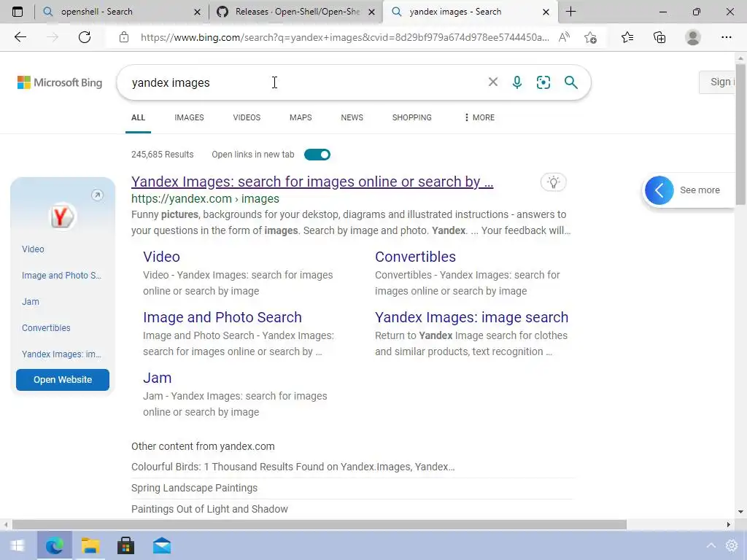The width and height of the screenshot is (747, 560).
Task: Open Mail app from taskbar
Action: point(162,545)
